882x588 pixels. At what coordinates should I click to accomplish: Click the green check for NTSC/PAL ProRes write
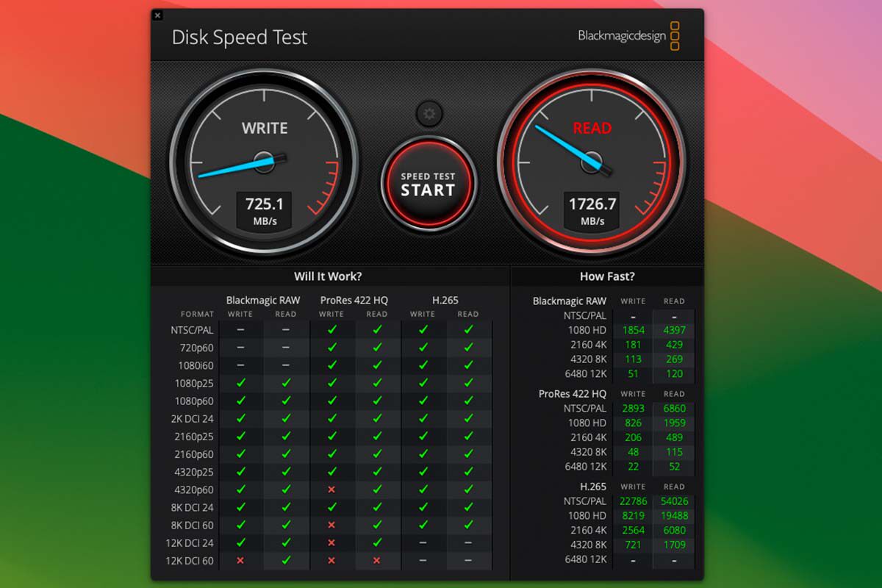click(331, 330)
